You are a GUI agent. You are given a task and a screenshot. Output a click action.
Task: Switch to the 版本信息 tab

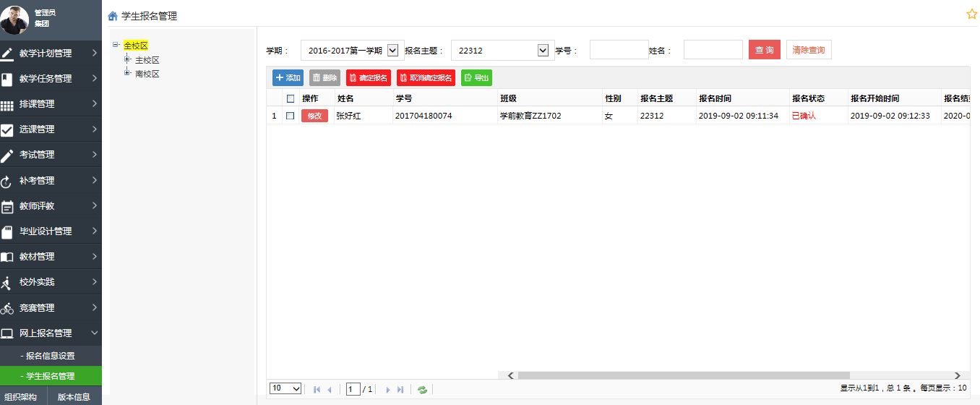tap(74, 397)
